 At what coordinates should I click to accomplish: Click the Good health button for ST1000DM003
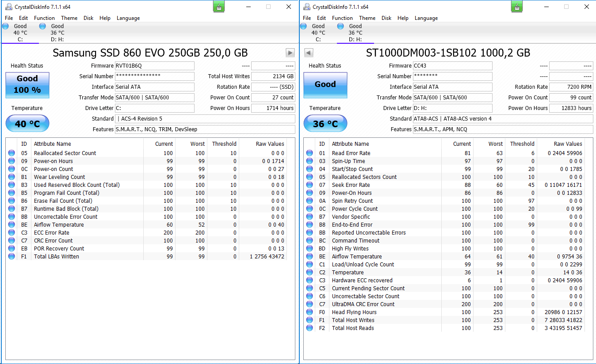(x=325, y=84)
